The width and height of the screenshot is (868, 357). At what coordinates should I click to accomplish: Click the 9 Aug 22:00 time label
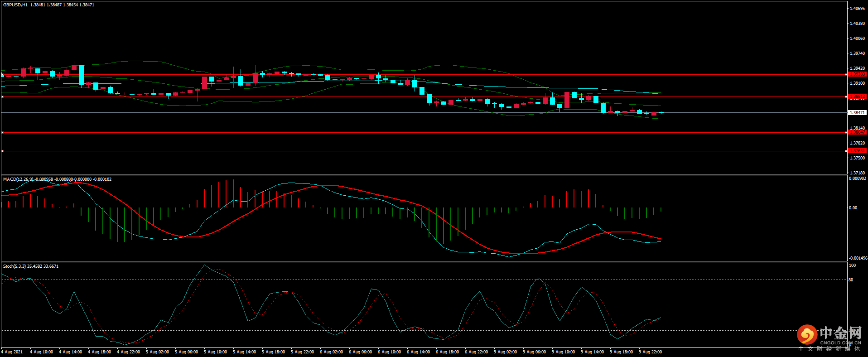tap(650, 352)
